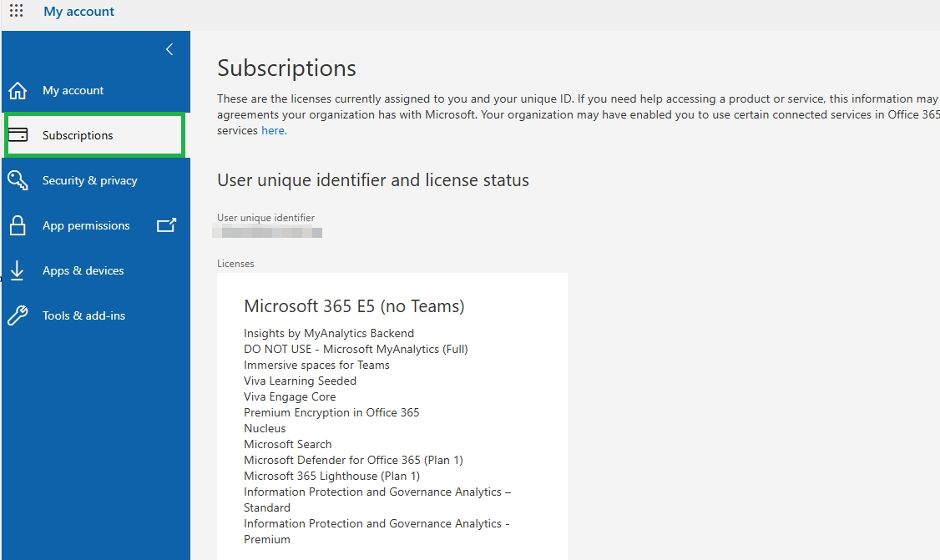Screen dimensions: 940x560
Task: Click 'Insights by MyAnalytics Backend' entry
Action: coord(329,333)
